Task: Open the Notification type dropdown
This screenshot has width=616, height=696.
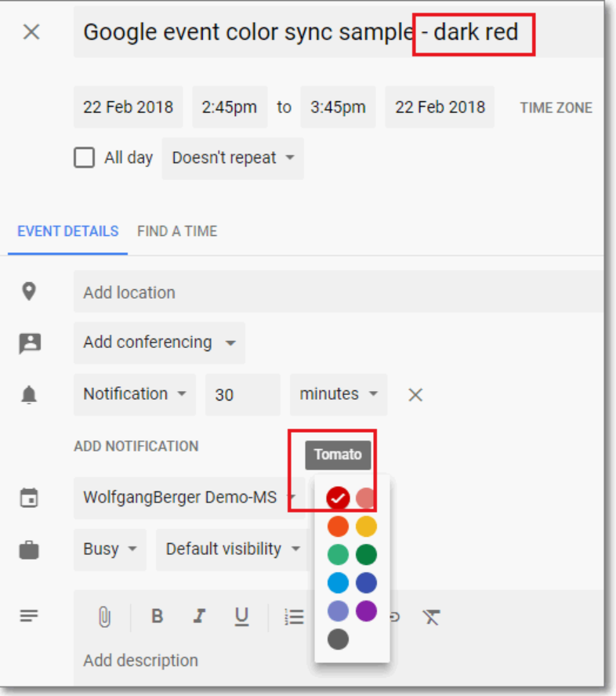Action: (x=135, y=394)
